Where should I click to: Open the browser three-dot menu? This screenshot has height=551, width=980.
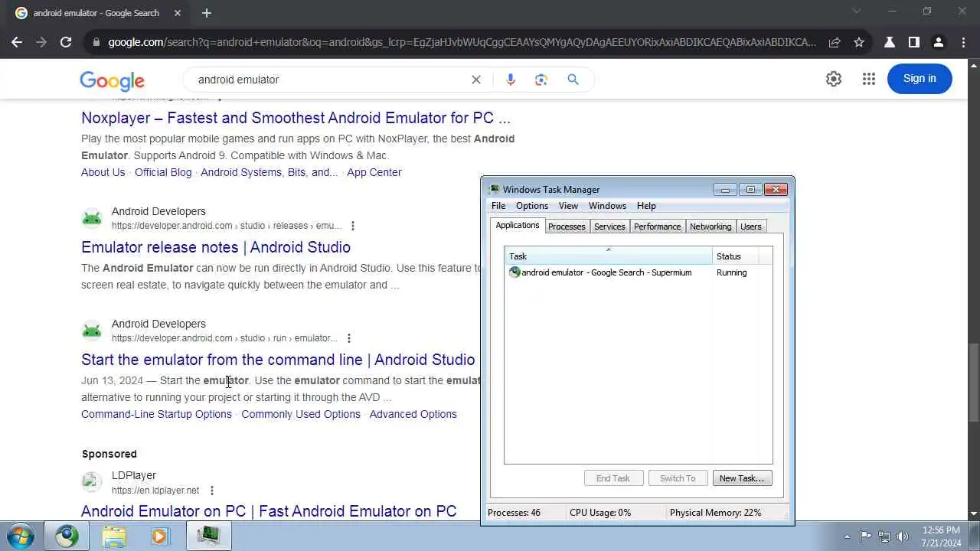pos(963,43)
